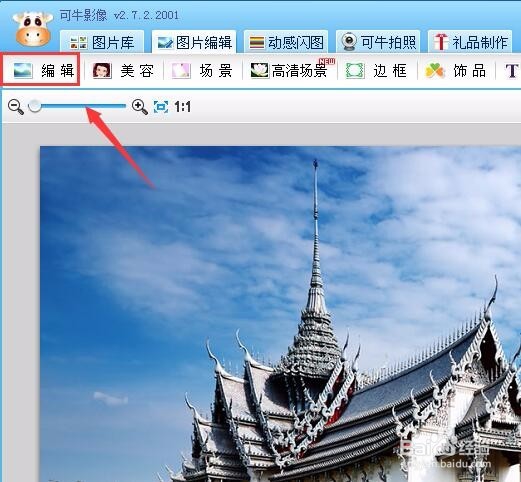
Task: Click the temple photo on the canvas
Action: 280,314
